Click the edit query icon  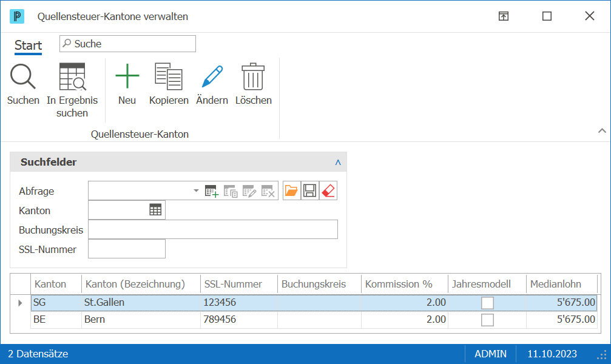click(x=249, y=191)
